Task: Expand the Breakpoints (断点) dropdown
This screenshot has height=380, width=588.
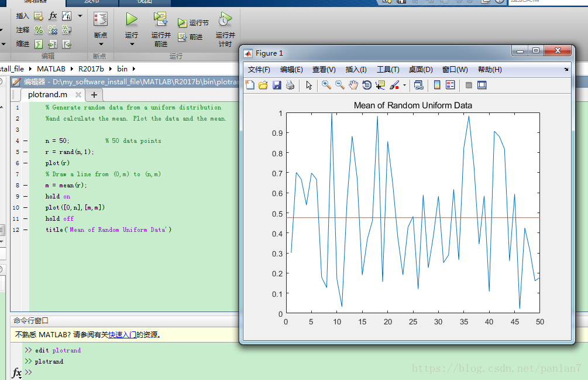Action: pos(100,44)
